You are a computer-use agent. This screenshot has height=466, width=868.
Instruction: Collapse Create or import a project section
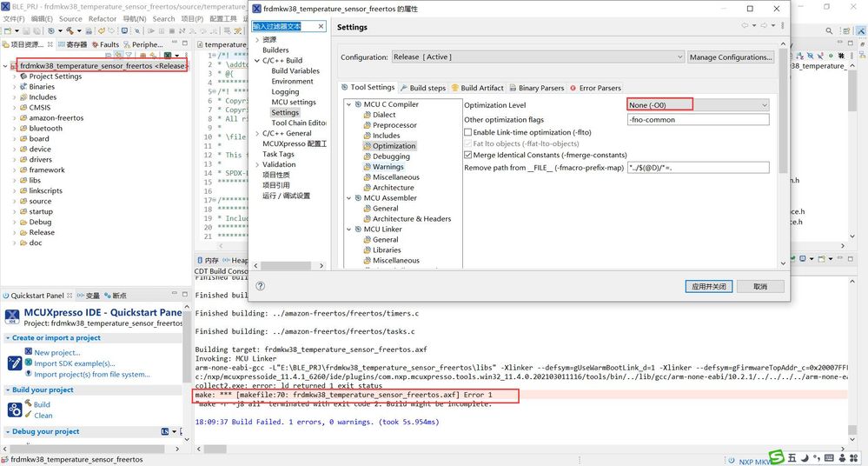coord(8,338)
